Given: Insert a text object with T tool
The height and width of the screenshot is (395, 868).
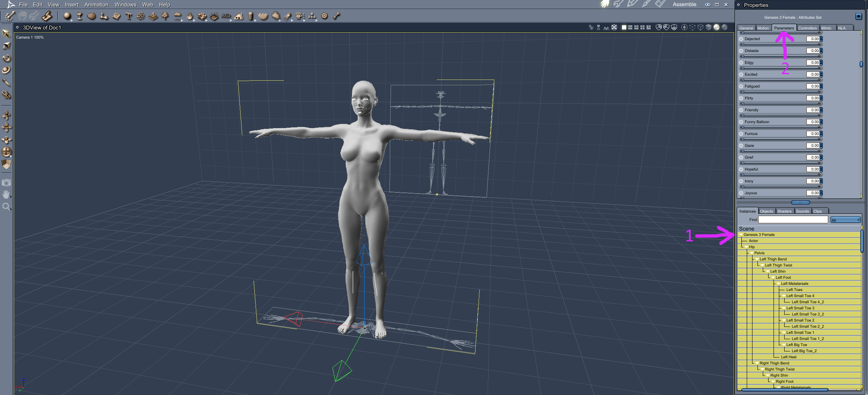Looking at the screenshot, I should (x=129, y=16).
